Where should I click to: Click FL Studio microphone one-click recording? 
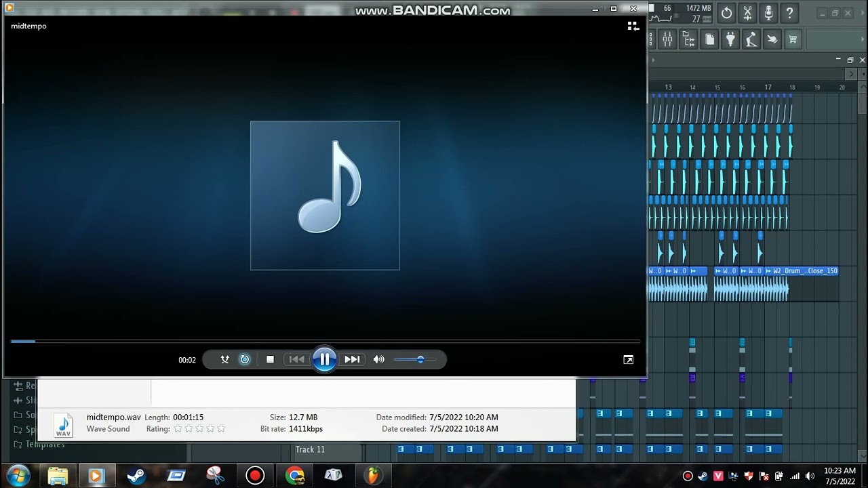[768, 13]
